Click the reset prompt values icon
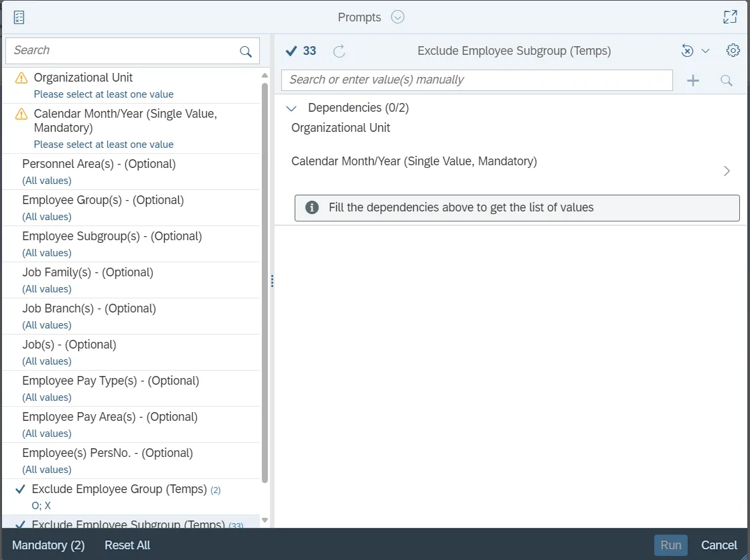750x560 pixels. (x=687, y=51)
